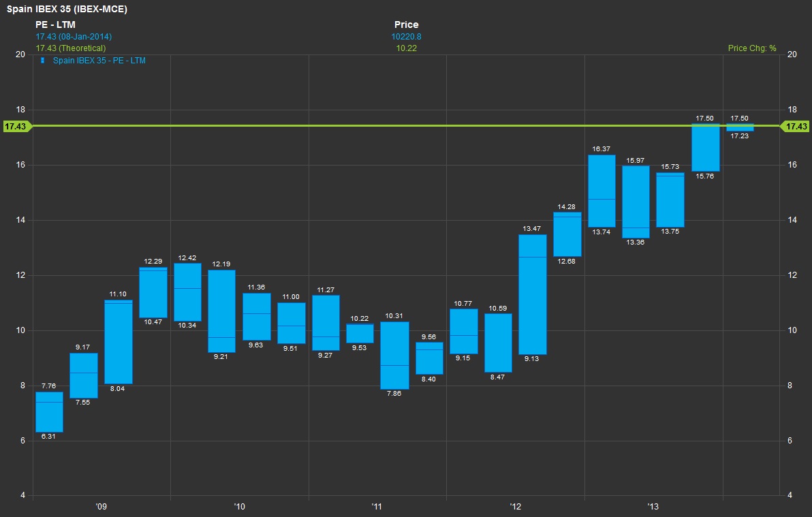Click the bar with high 11.27
Image resolution: width=812 pixels, height=517 pixels.
coord(326,323)
